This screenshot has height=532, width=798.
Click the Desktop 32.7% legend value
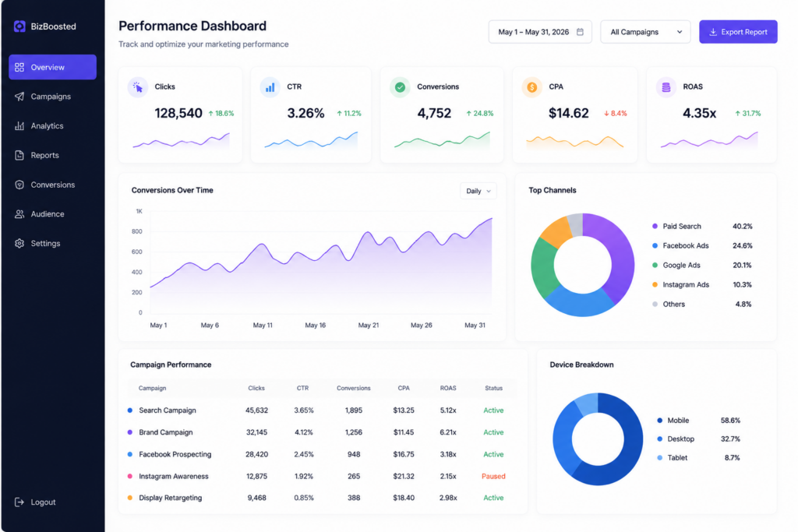(x=730, y=439)
